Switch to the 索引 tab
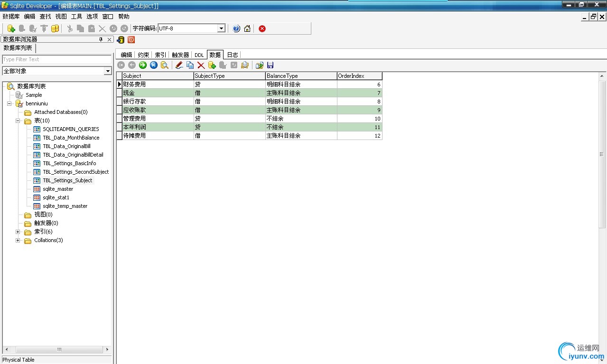 tap(160, 55)
